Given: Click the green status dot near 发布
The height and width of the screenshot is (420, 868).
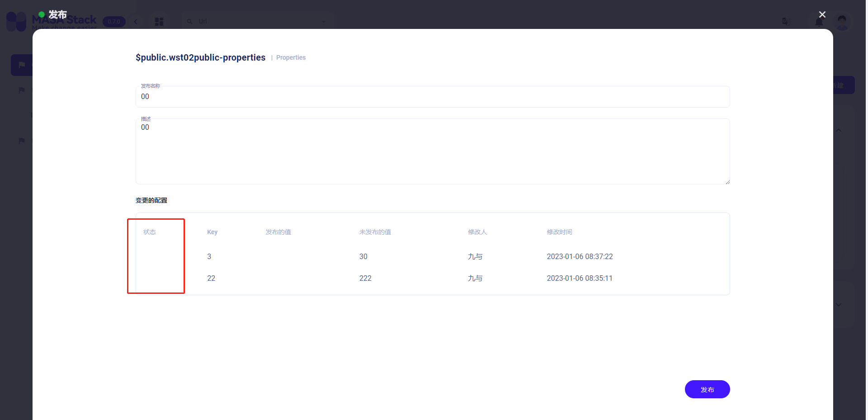Looking at the screenshot, I should (41, 14).
